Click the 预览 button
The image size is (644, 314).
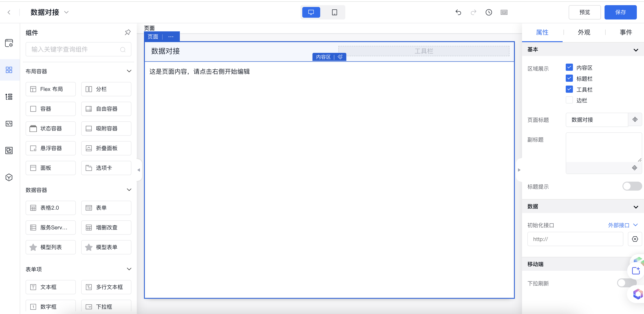pyautogui.click(x=585, y=12)
